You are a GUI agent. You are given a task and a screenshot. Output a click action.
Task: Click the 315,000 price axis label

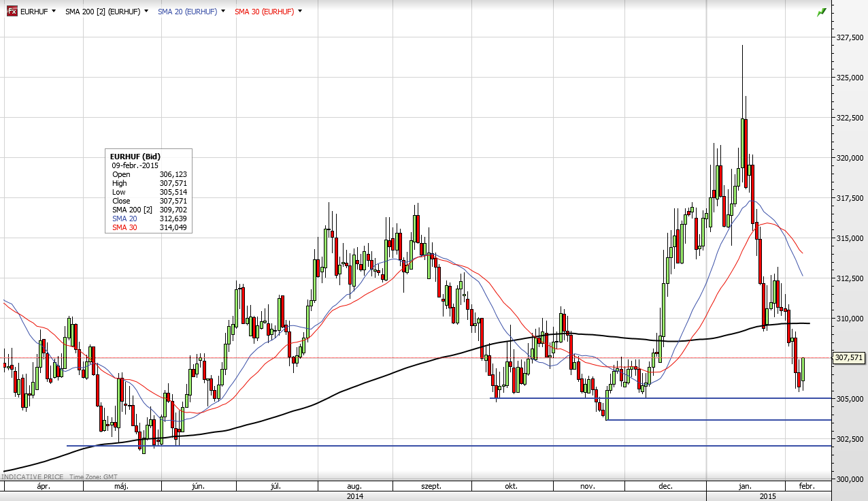pos(850,238)
